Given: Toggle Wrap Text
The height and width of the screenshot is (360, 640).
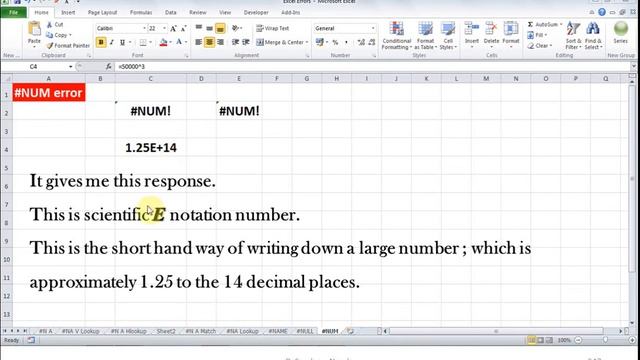Looking at the screenshot, I should coord(273,28).
